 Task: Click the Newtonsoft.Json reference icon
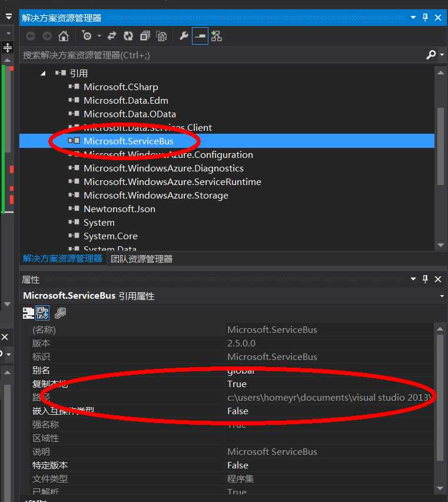[74, 209]
